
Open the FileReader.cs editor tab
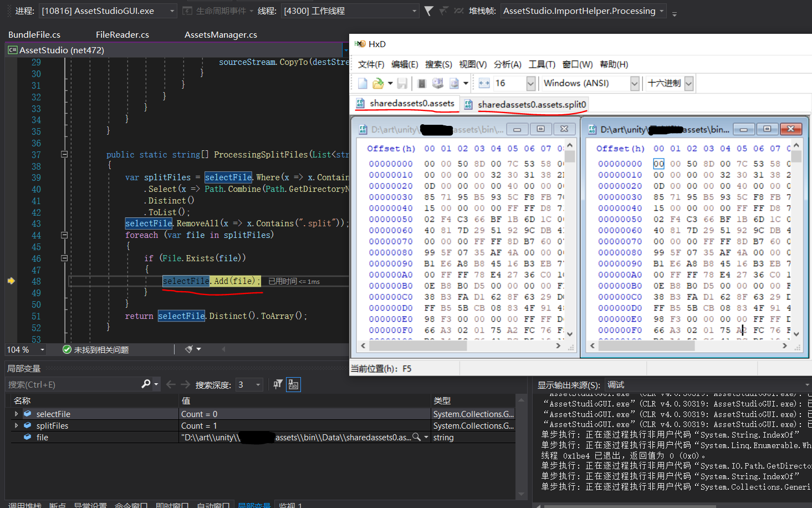point(122,34)
